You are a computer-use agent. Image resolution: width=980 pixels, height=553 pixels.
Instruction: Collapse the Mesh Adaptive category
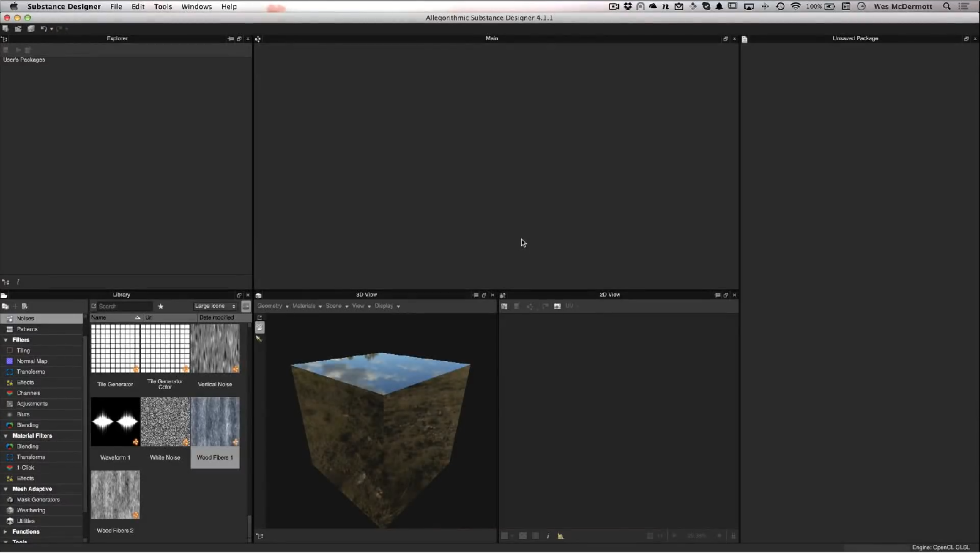coord(6,489)
